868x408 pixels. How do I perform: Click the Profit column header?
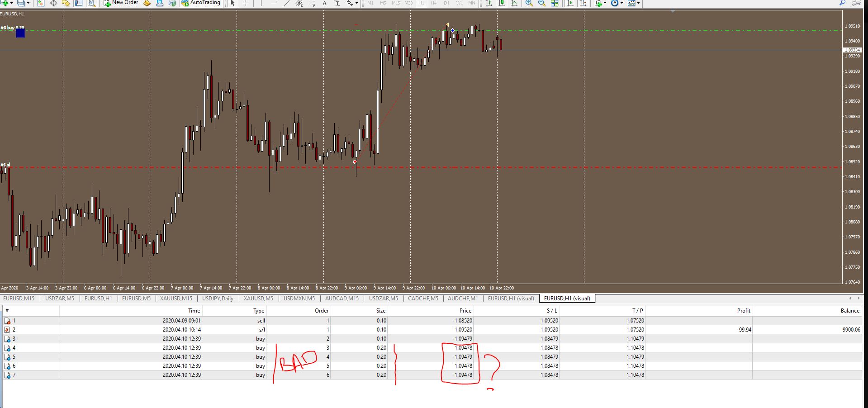(x=699, y=311)
